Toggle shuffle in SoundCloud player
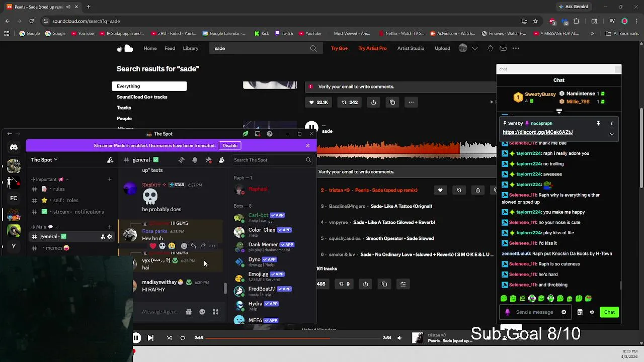 (169, 338)
